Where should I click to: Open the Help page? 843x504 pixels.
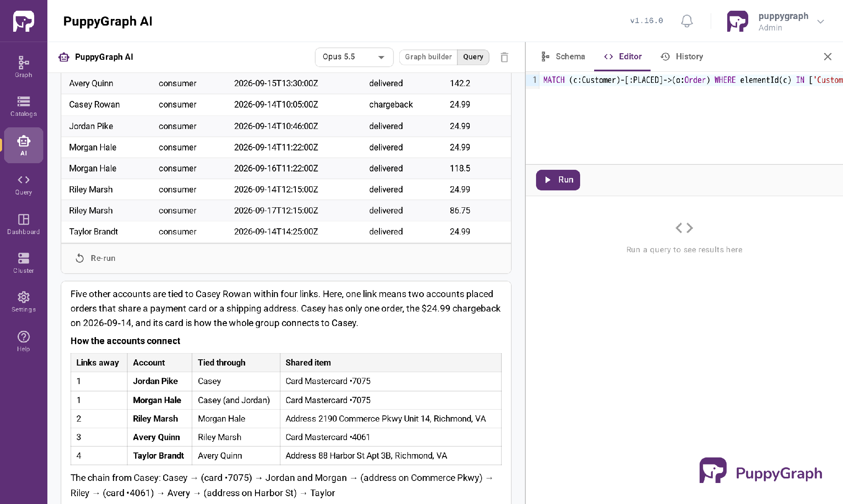click(23, 341)
